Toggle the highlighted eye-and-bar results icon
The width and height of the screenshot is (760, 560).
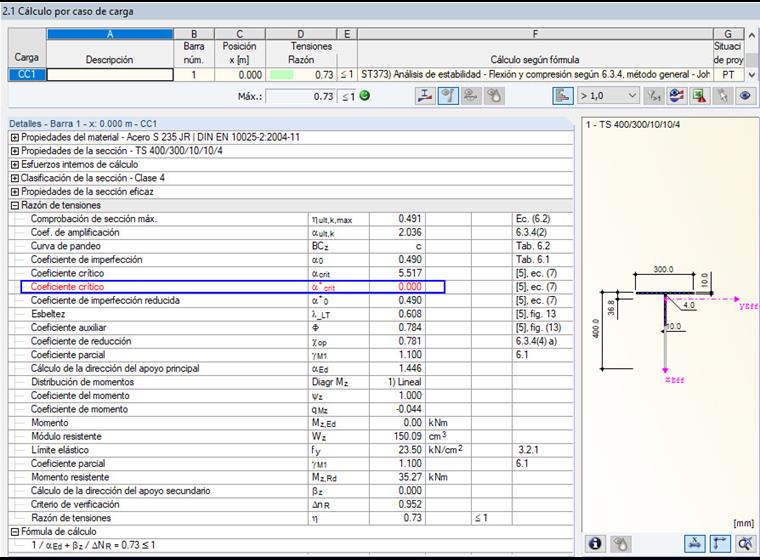[448, 96]
